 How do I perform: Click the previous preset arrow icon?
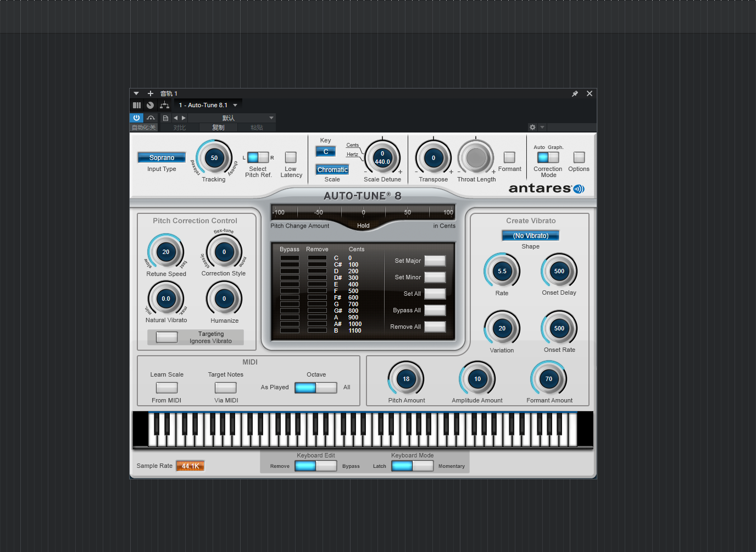click(176, 118)
